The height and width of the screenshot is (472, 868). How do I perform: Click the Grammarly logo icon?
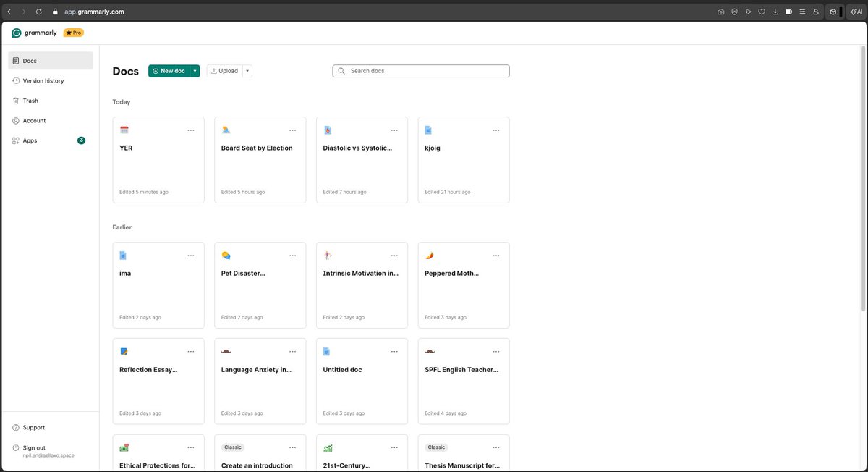17,33
